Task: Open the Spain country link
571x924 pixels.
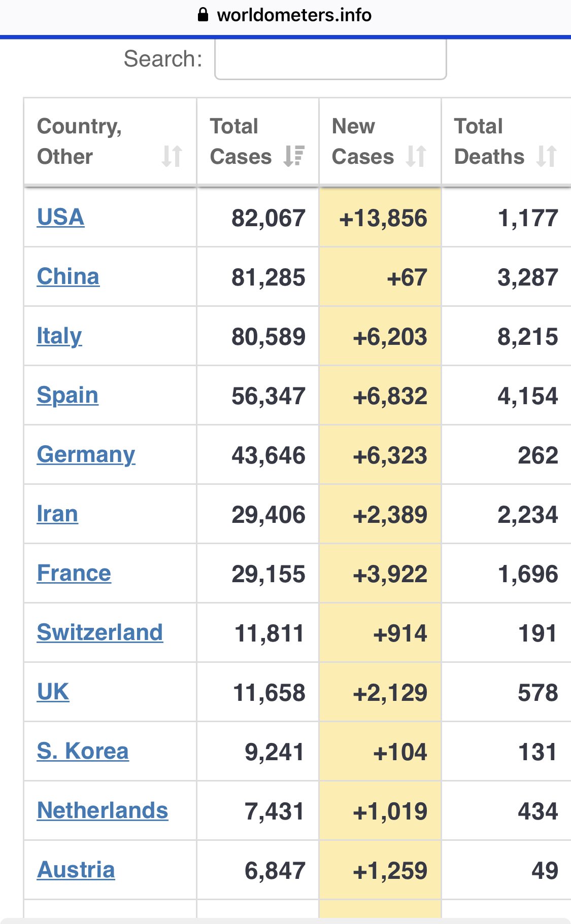Action: [x=68, y=396]
